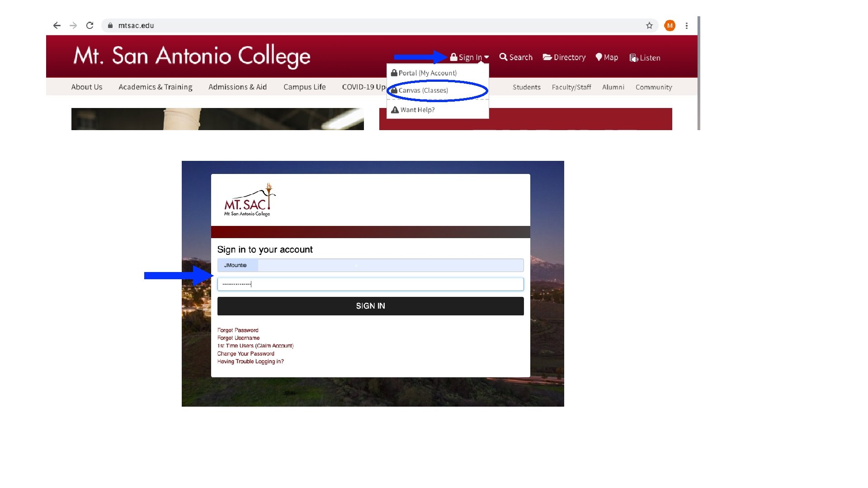The height and width of the screenshot is (488, 868).
Task: Open the Map pin link
Action: [607, 57]
